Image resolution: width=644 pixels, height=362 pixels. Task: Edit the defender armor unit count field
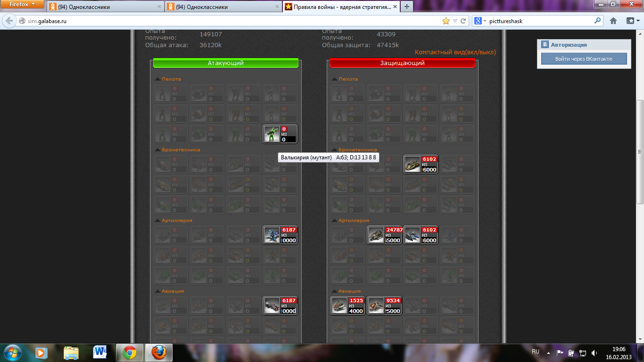[429, 170]
